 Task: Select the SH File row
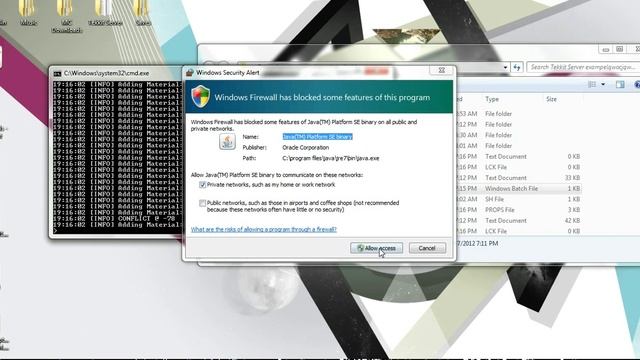pyautogui.click(x=518, y=199)
